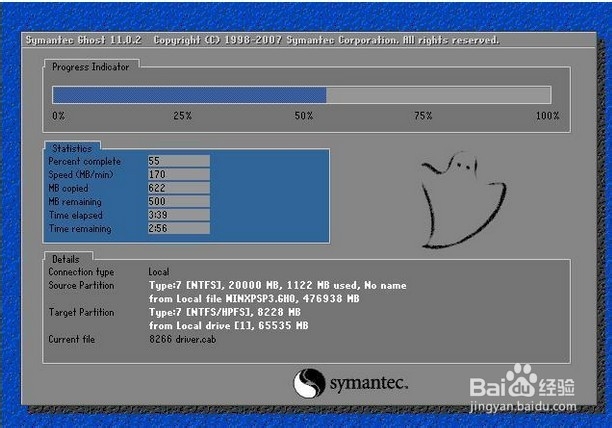This screenshot has height=428, width=612.
Task: Click the MB remaining value 500
Action: coord(178,201)
